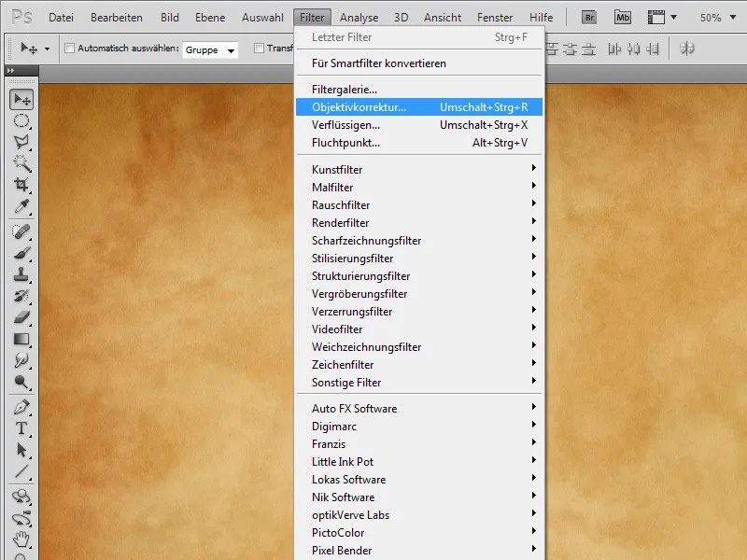
Task: Select the Type tool
Action: (21, 428)
